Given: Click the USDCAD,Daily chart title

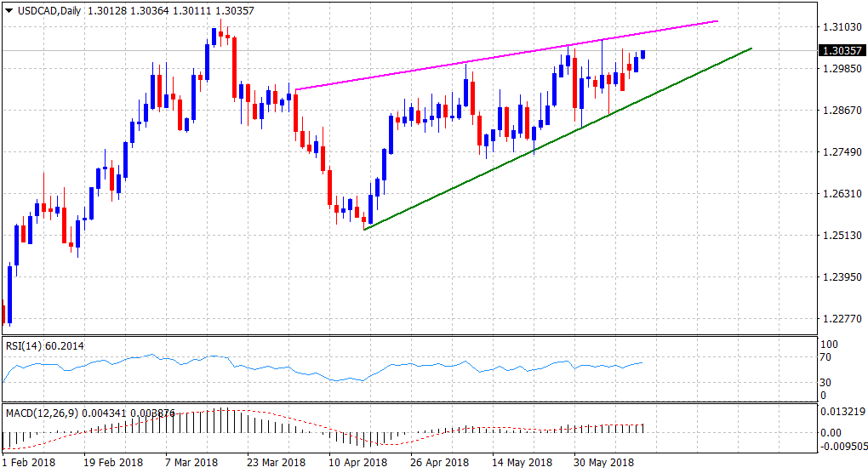Looking at the screenshot, I should (43, 10).
